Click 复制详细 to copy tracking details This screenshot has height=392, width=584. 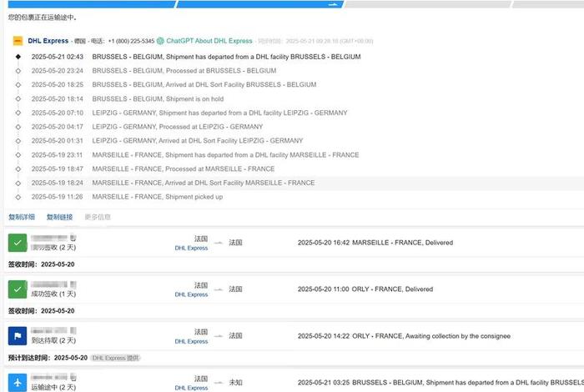22,217
